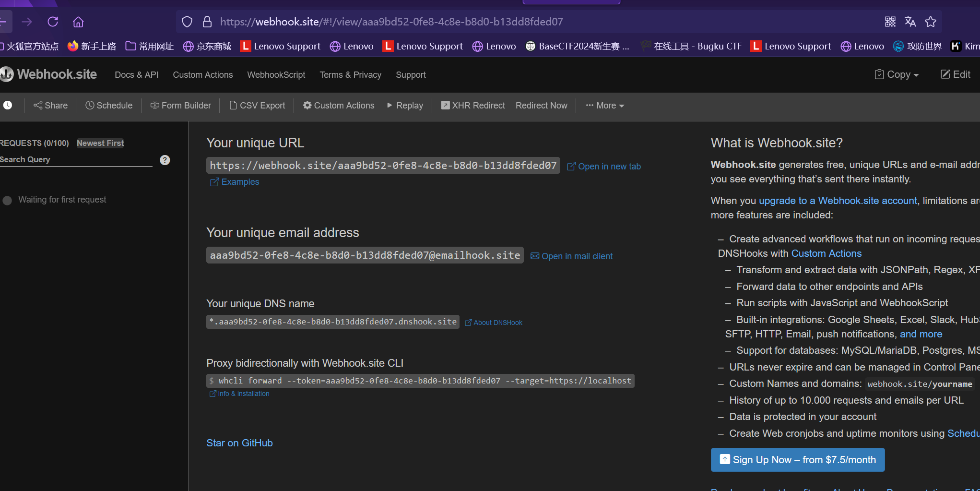The image size is (980, 491).
Task: Open the Copy dropdown
Action: (897, 74)
